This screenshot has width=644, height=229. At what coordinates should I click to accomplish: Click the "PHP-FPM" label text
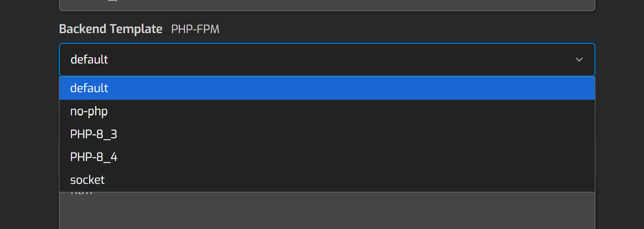pos(195,30)
